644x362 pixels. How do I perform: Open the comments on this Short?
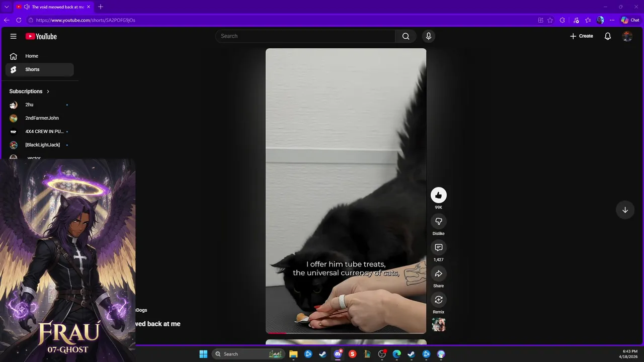439,247
